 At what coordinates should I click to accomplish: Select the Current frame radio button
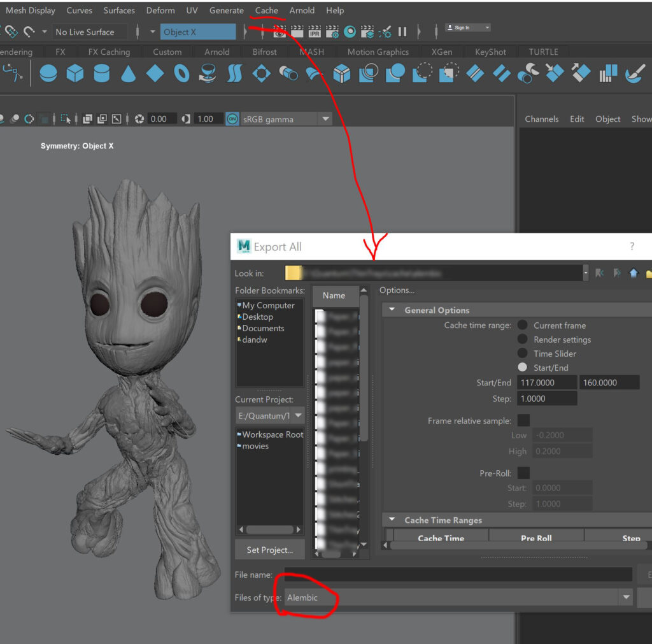pyautogui.click(x=522, y=326)
